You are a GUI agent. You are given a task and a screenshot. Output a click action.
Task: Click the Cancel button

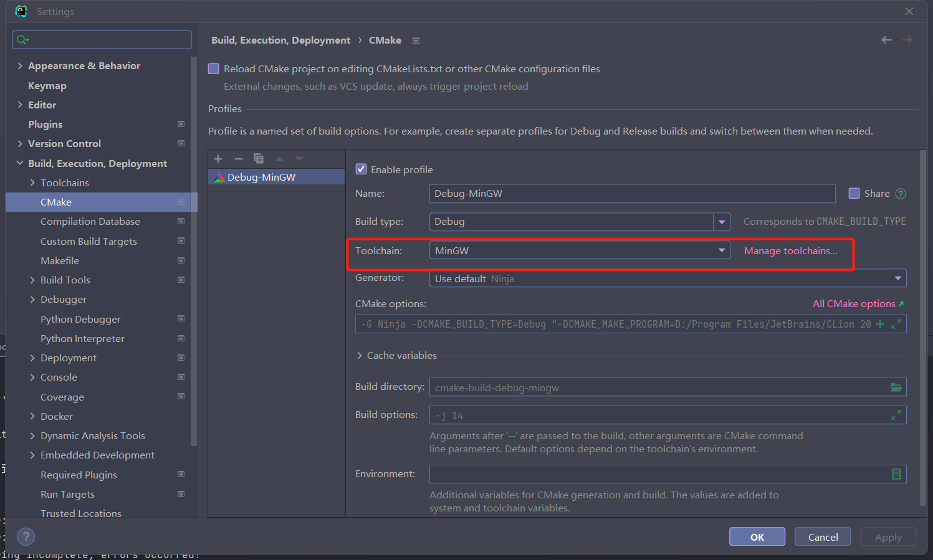(823, 537)
